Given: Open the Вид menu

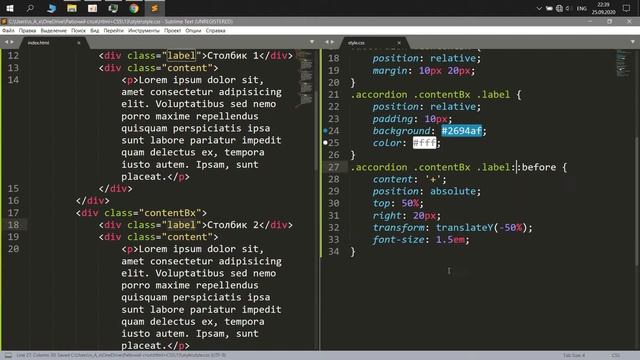Looking at the screenshot, I should pos(95,31).
